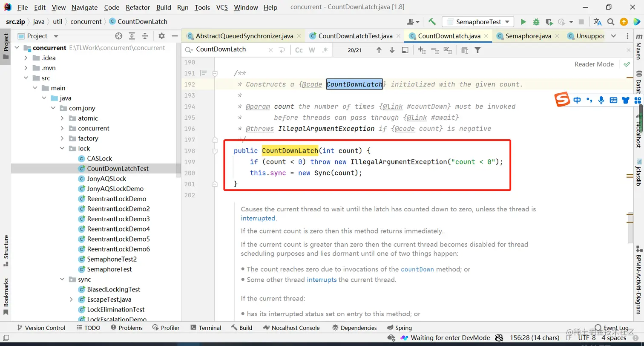Click the UTF-8 encoding status entry
This screenshot has height=346, width=644.
click(586, 338)
